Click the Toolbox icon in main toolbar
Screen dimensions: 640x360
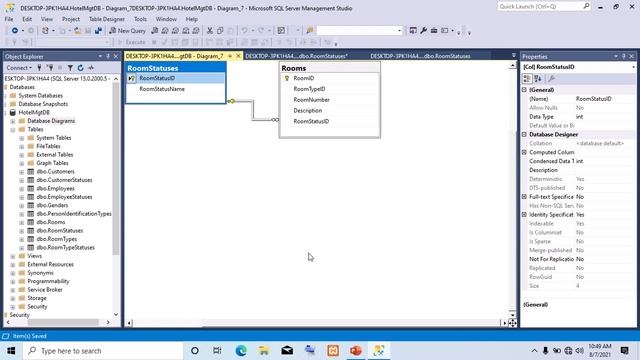click(x=434, y=31)
